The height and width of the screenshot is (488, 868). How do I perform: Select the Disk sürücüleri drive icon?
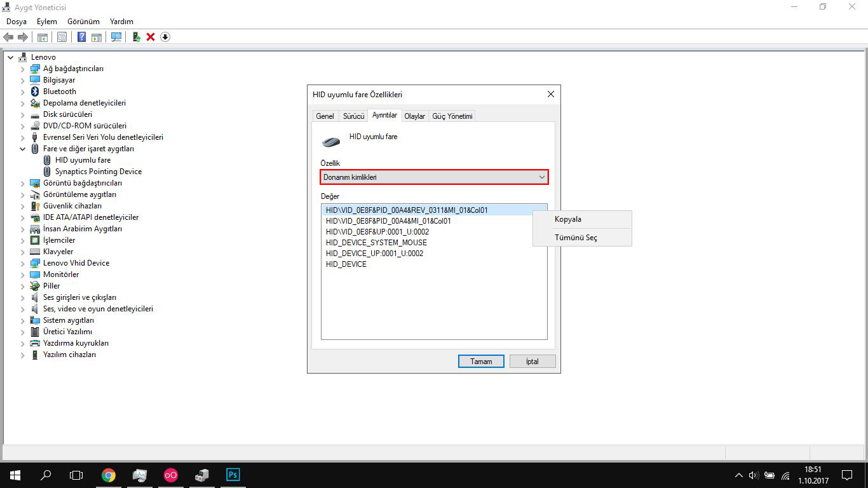[x=35, y=114]
